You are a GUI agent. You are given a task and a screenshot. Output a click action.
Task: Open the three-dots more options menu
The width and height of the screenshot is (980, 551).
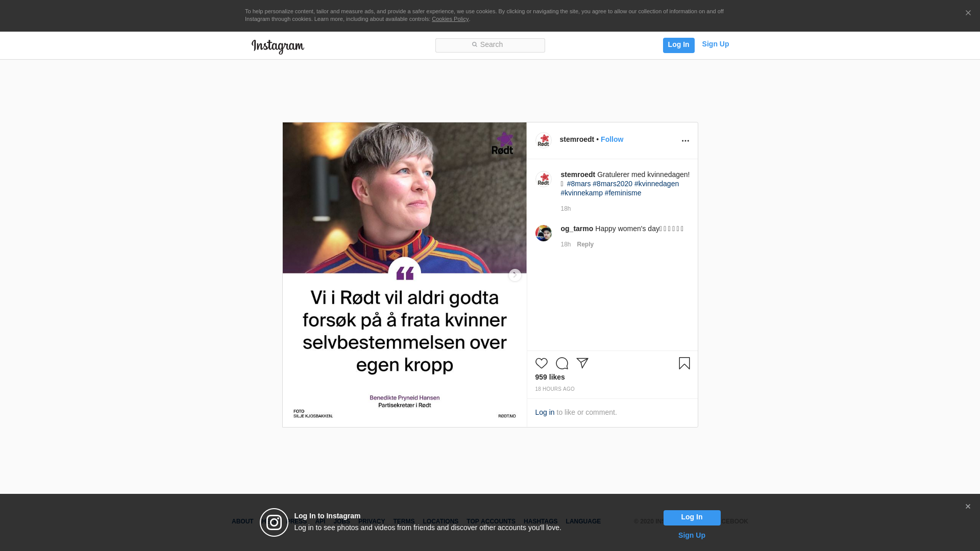point(685,141)
